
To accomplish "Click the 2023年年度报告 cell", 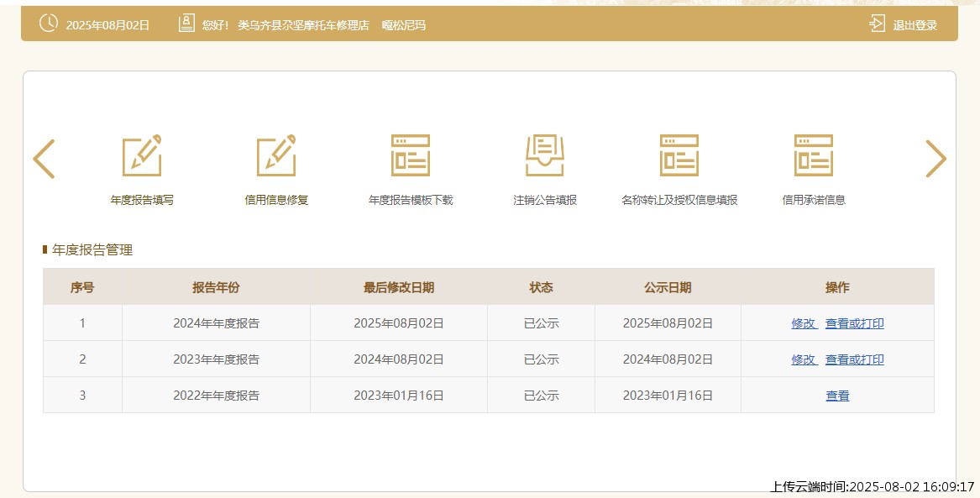I will [217, 359].
